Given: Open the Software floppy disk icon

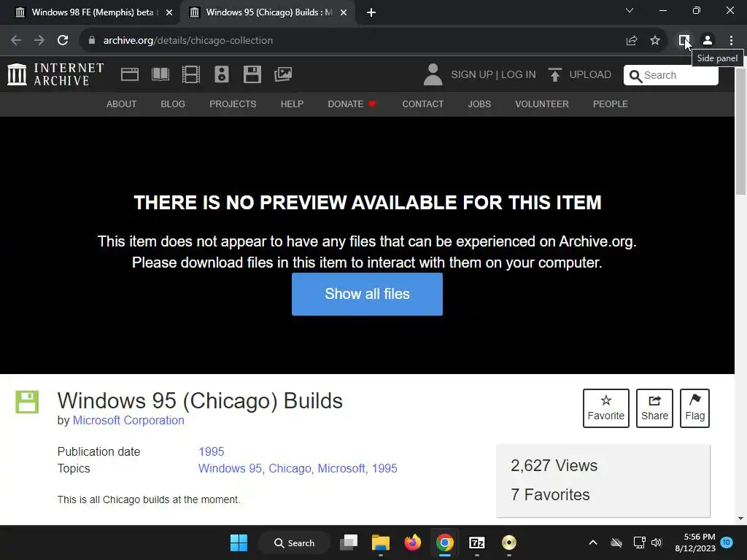Looking at the screenshot, I should 252,74.
